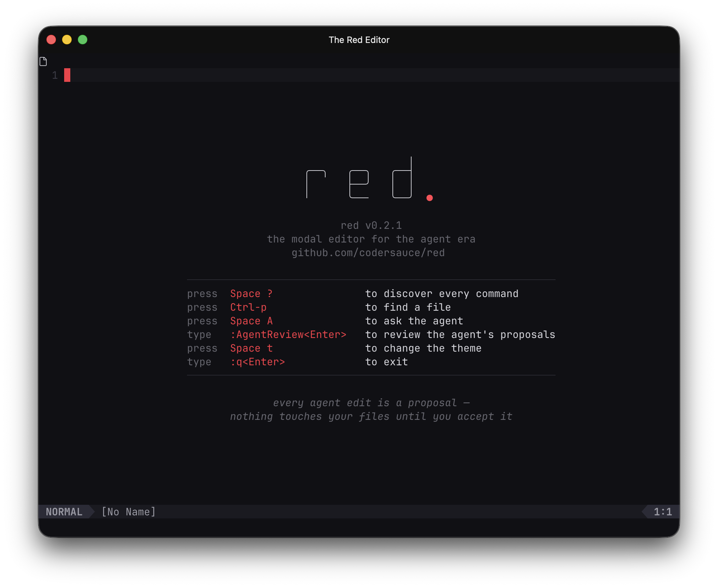Click 'to review the agent's proposals' description

pyautogui.click(x=460, y=335)
